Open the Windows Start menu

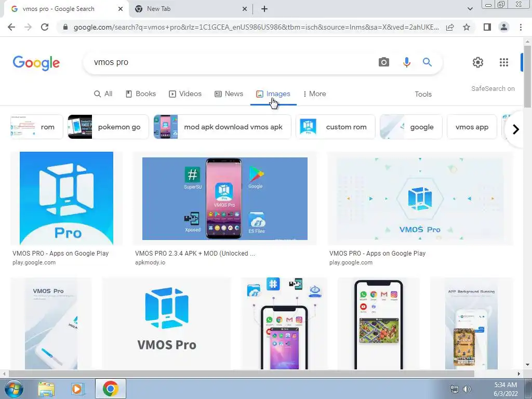pyautogui.click(x=14, y=389)
